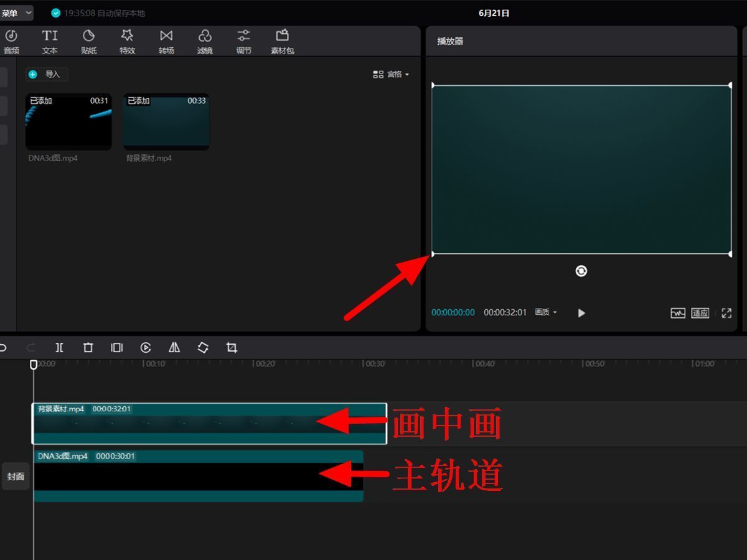747x560 pixels.
Task: Click the 导入 import button
Action: coord(47,75)
